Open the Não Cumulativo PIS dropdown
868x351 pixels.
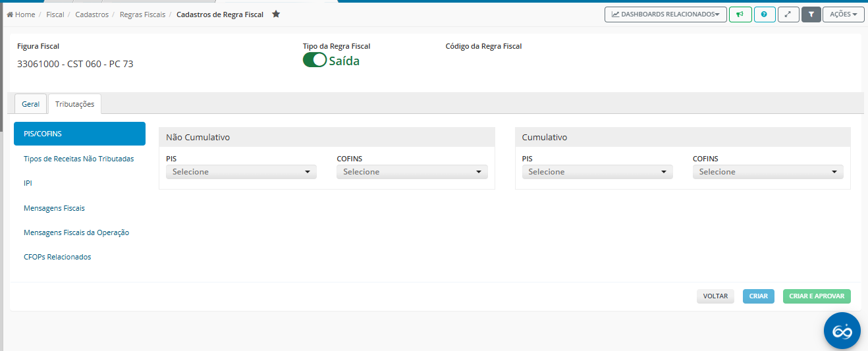[241, 172]
